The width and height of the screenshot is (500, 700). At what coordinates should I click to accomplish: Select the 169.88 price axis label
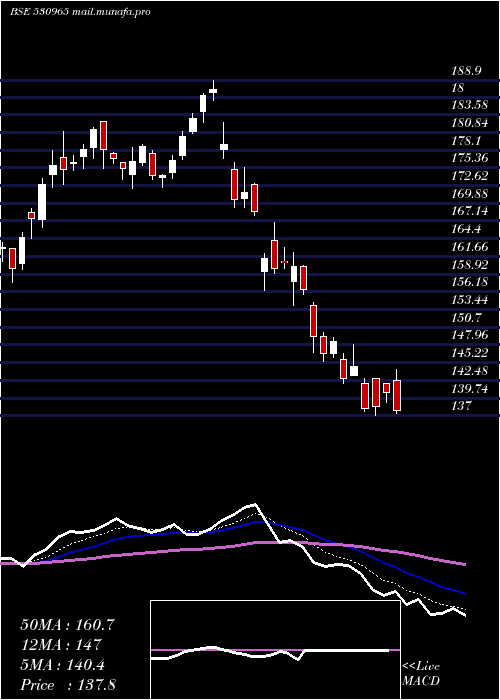[x=470, y=194]
